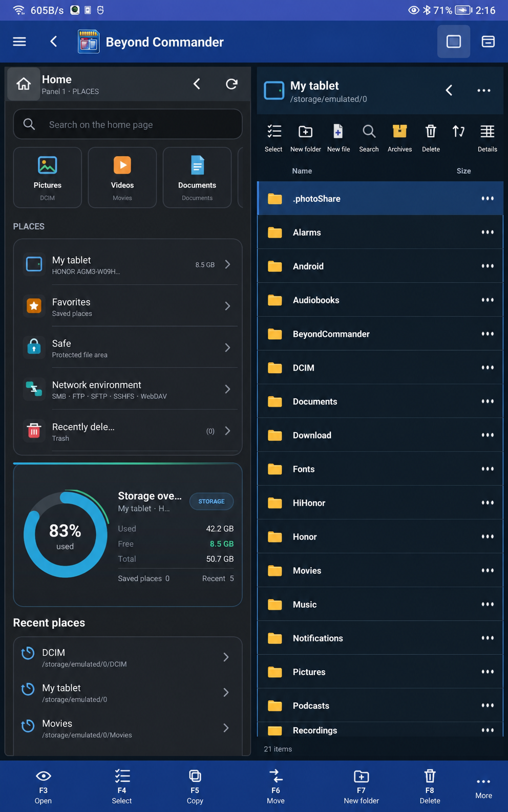Activate the Select toolbar tool
508x812 pixels.
[x=274, y=138]
